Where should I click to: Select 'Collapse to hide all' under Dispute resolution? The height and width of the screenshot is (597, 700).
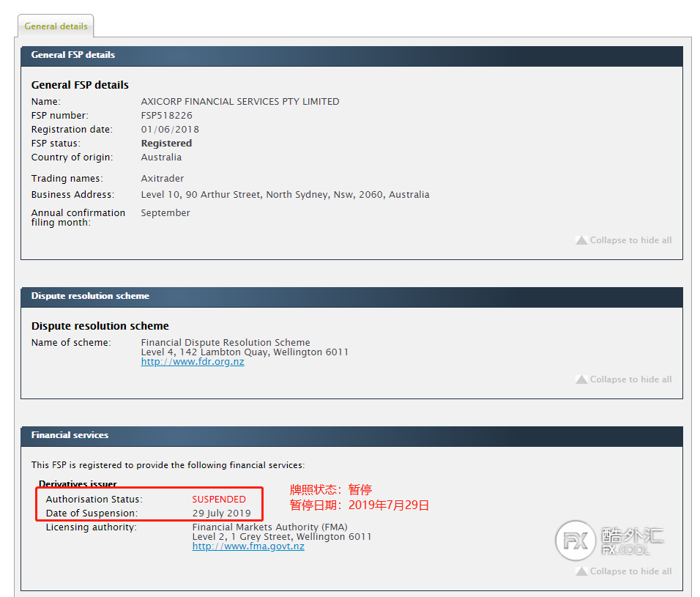click(630, 379)
